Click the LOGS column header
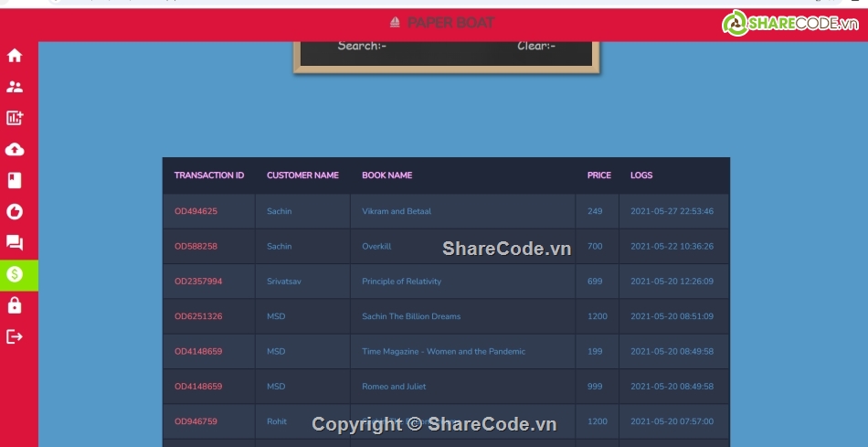The width and height of the screenshot is (868, 447). pos(641,175)
